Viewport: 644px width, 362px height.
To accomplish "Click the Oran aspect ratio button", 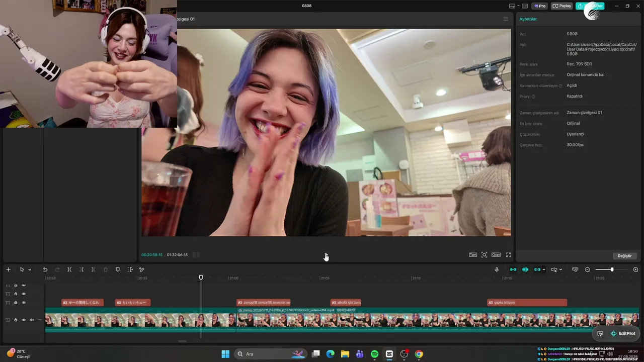I will coord(496,255).
